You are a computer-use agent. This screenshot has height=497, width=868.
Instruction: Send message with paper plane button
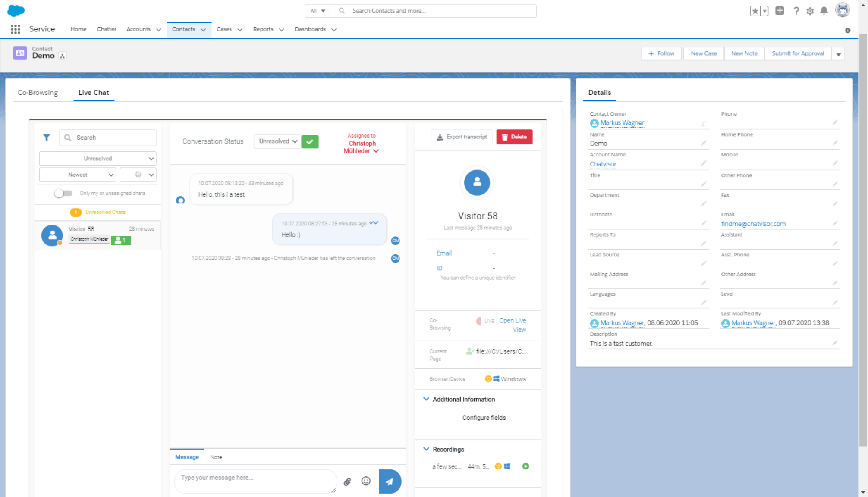[x=390, y=481]
